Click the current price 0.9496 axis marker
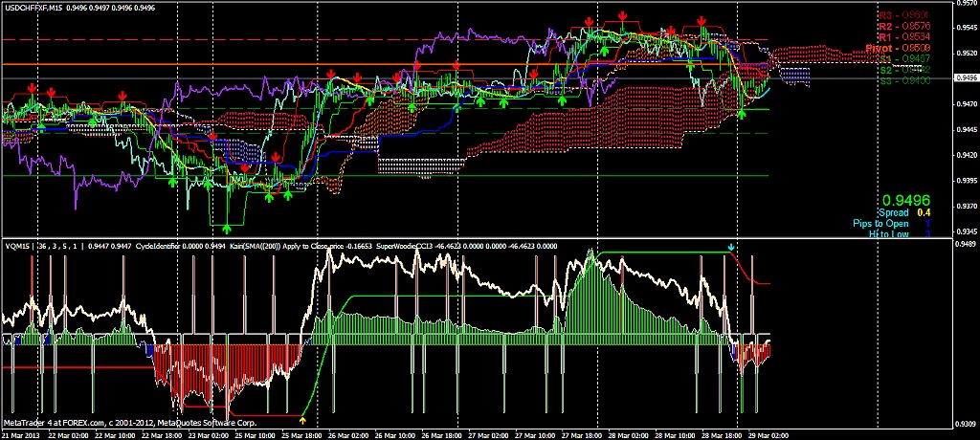Screen dimensions: 980x440 966,78
